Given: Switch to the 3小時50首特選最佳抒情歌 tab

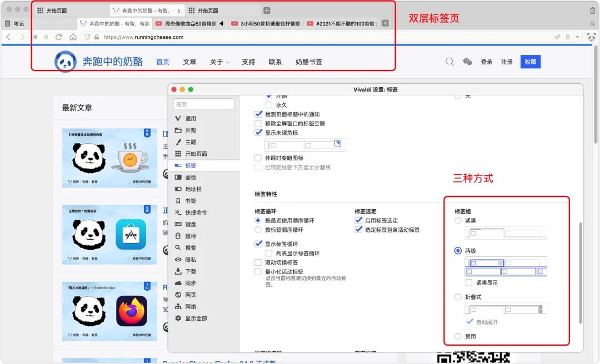Looking at the screenshot, I should pos(266,23).
